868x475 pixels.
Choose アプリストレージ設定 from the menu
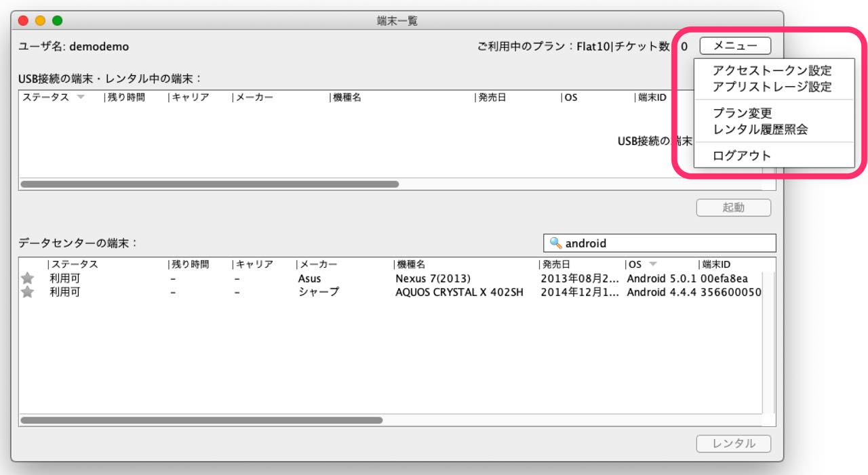pyautogui.click(x=772, y=87)
